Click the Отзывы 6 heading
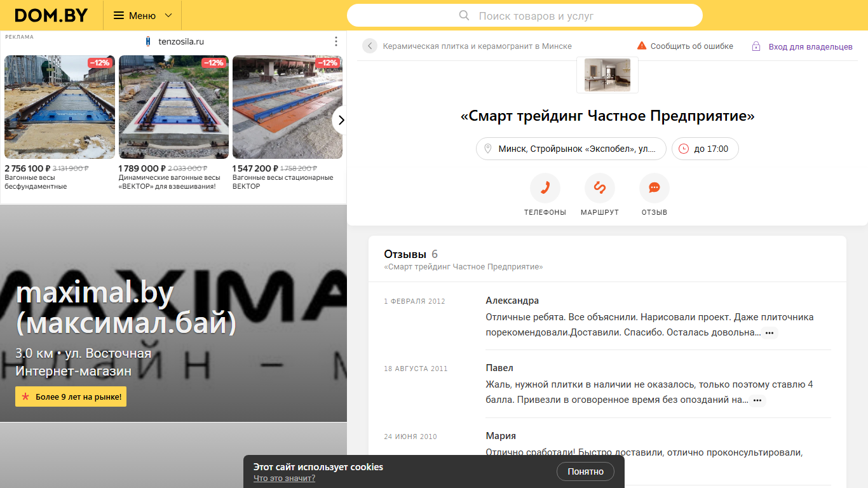This screenshot has height=488, width=868. [410, 254]
